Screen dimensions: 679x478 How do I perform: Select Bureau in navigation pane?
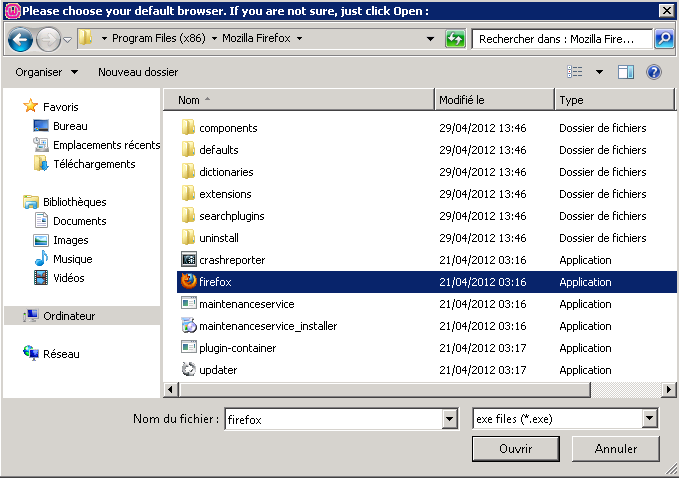pyautogui.click(x=70, y=126)
